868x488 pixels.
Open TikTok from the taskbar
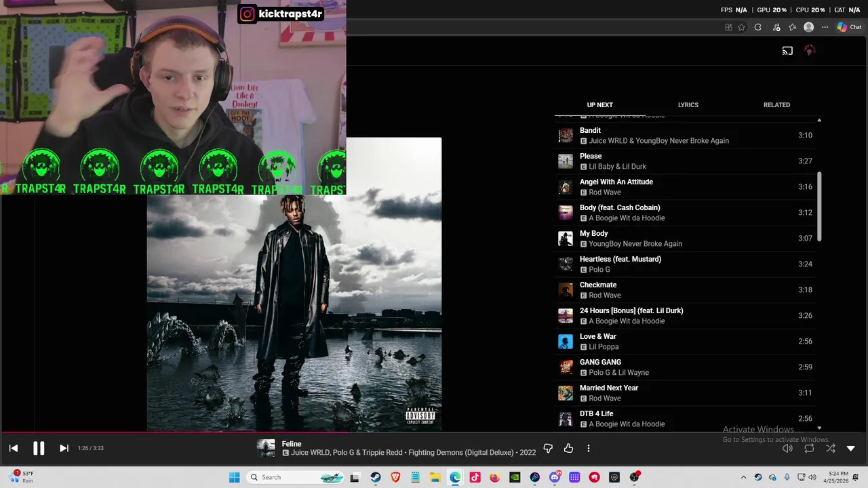[475, 477]
